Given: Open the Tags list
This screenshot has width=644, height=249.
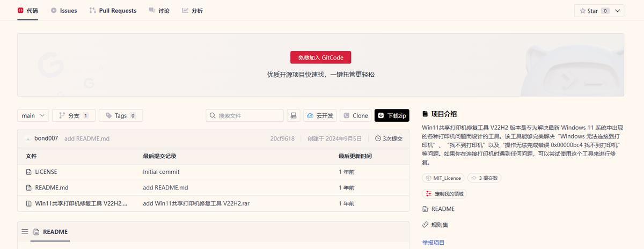Looking at the screenshot, I should [121, 115].
